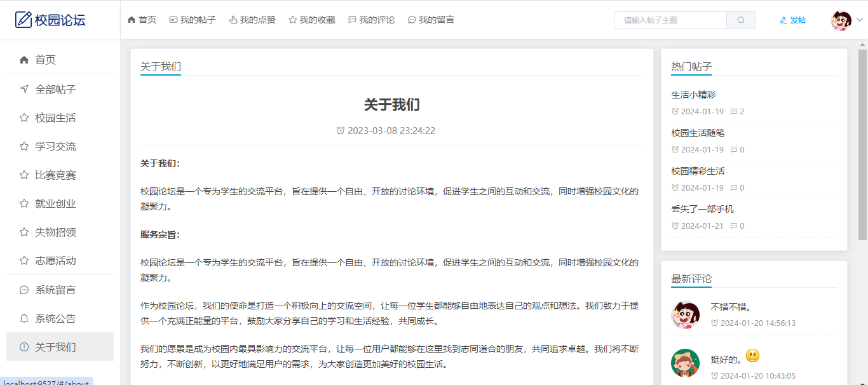
Task: Select 校园生活 category in sidebar
Action: click(x=60, y=118)
